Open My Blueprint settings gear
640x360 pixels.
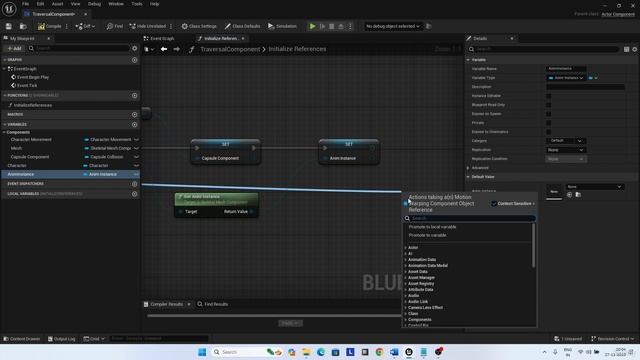coord(135,48)
